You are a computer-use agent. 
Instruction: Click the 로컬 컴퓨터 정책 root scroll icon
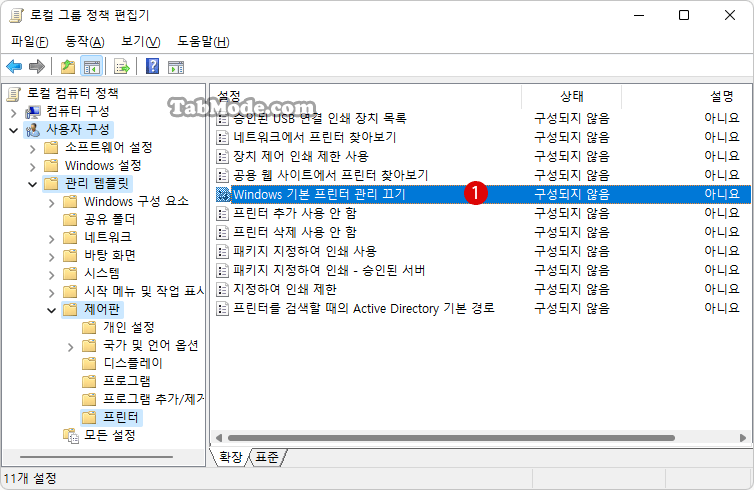point(14,94)
